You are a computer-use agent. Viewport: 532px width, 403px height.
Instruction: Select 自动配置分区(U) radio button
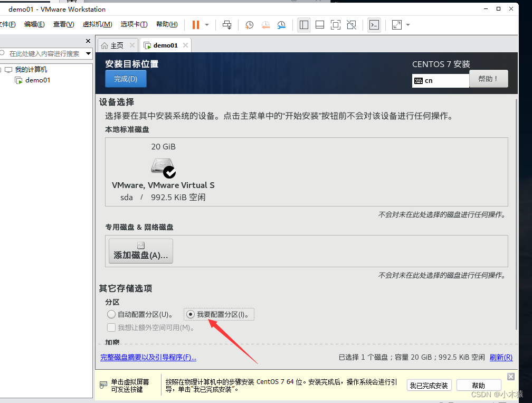pos(111,314)
